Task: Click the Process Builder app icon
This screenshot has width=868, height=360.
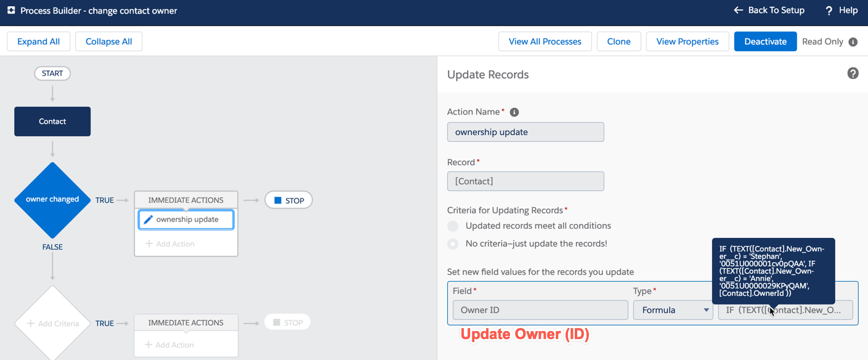Action: 11,10
